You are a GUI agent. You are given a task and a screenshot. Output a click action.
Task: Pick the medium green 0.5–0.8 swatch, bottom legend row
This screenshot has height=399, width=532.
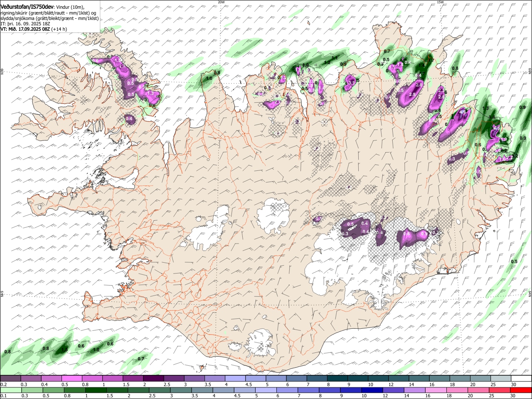coord(53,390)
